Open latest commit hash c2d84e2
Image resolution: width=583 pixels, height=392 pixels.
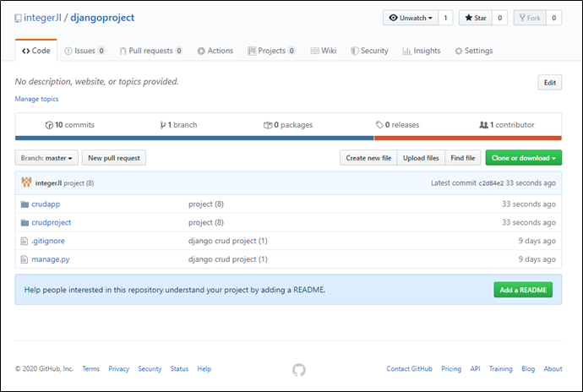(491, 183)
